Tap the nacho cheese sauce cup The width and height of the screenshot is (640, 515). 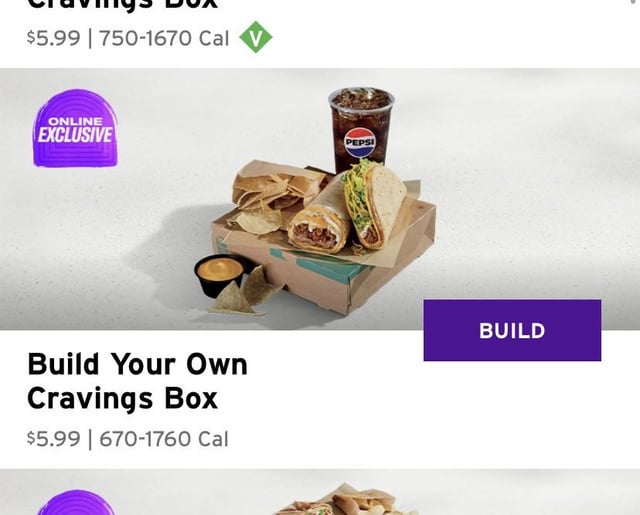click(220, 275)
